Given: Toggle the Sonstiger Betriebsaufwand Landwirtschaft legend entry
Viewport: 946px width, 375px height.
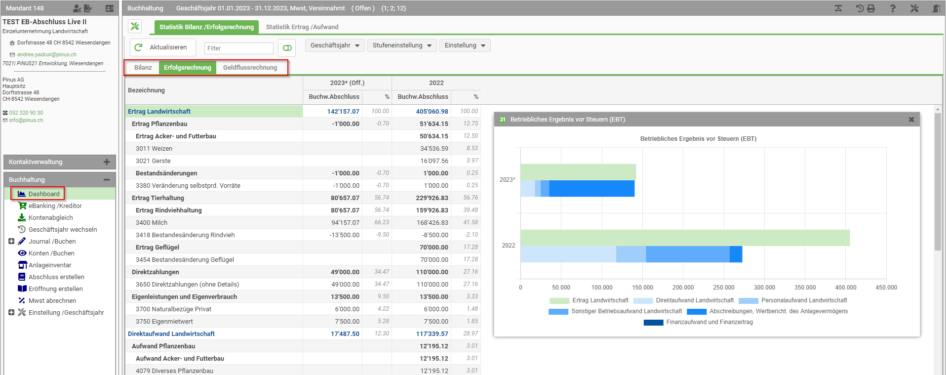Looking at the screenshot, I should [615, 311].
